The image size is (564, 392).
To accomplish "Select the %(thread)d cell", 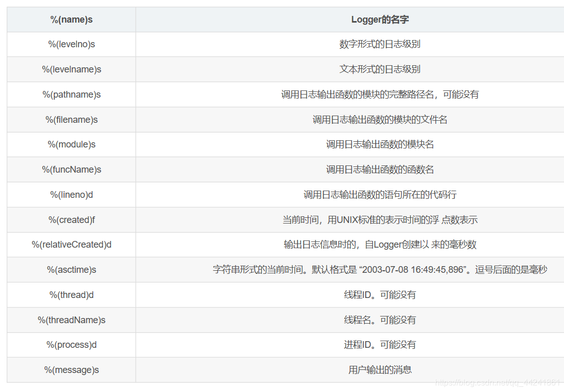I will (x=71, y=295).
